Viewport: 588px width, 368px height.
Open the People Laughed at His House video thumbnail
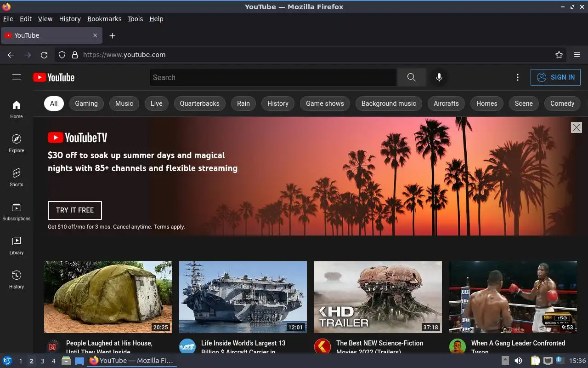(x=108, y=297)
